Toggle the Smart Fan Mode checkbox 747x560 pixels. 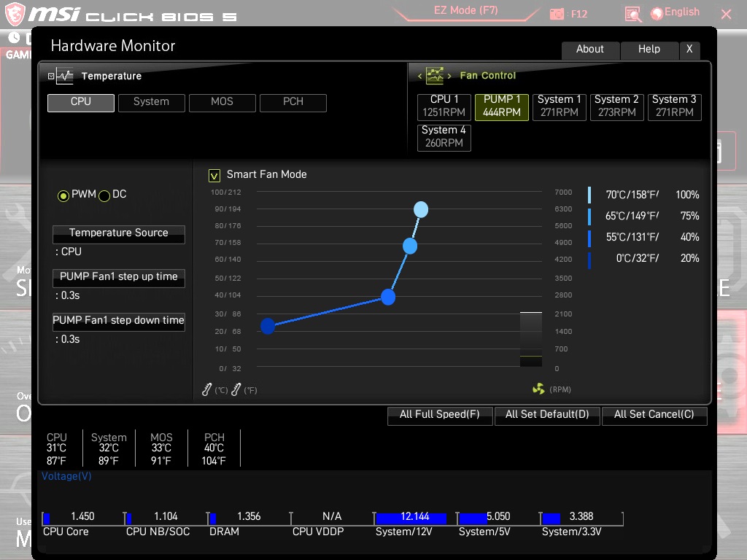click(214, 176)
